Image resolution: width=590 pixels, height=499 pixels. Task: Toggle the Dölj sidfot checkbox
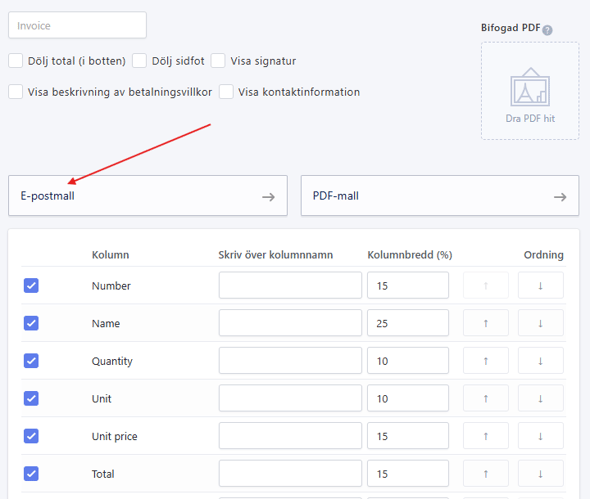click(139, 61)
